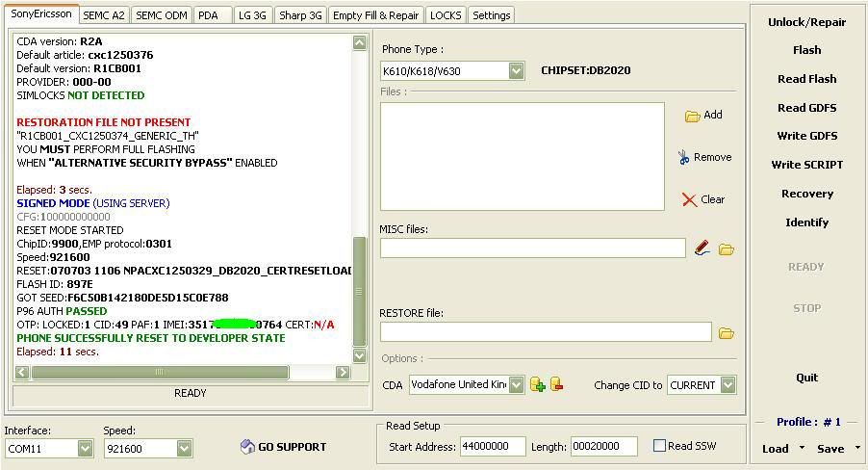
Task: Click the Unlock/Repair button
Action: (x=806, y=22)
